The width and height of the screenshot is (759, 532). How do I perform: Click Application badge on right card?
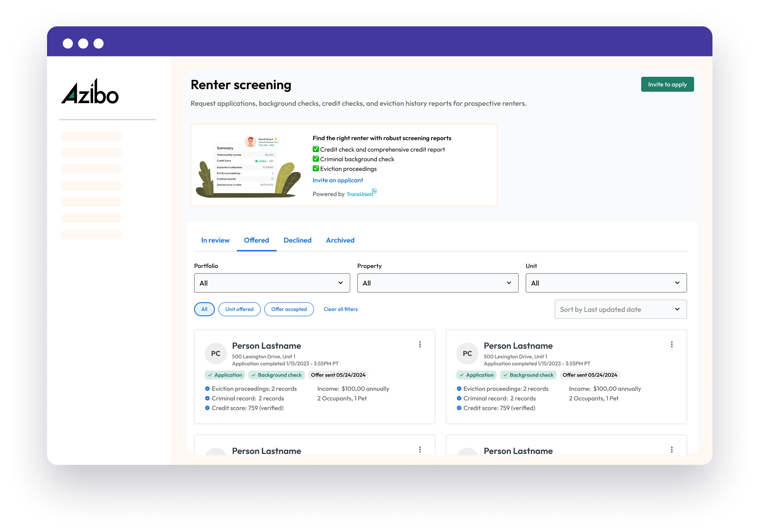(476, 375)
